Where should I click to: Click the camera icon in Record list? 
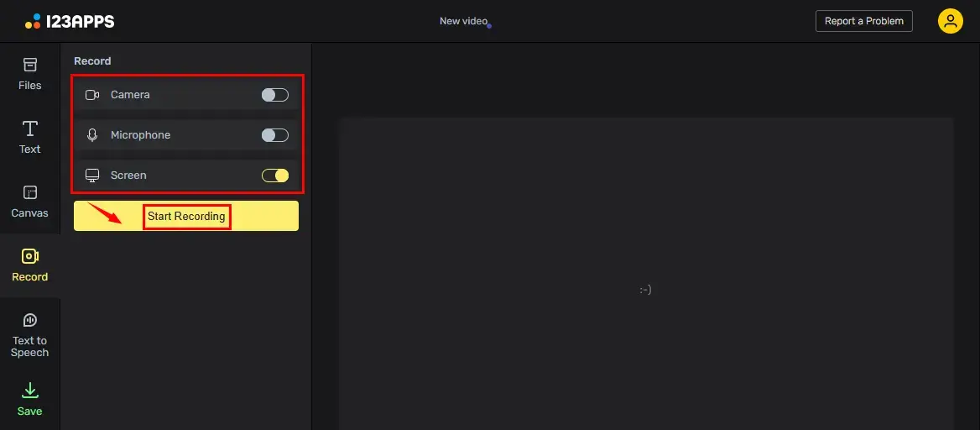92,95
